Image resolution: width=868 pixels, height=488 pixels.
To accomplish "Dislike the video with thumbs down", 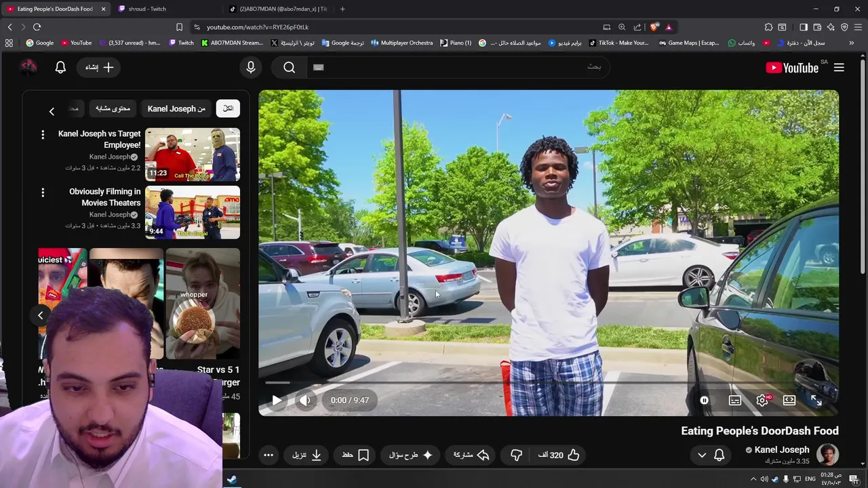I will coord(516,455).
